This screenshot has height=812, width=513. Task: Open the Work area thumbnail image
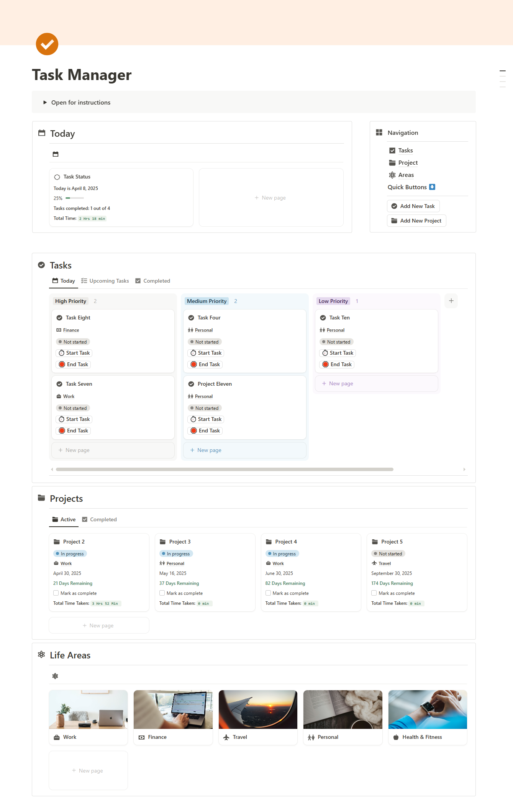[88, 709]
